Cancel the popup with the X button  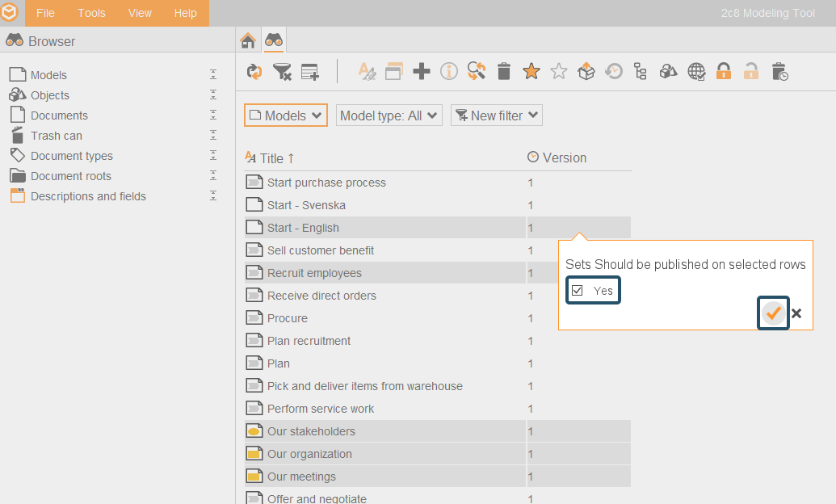(796, 313)
